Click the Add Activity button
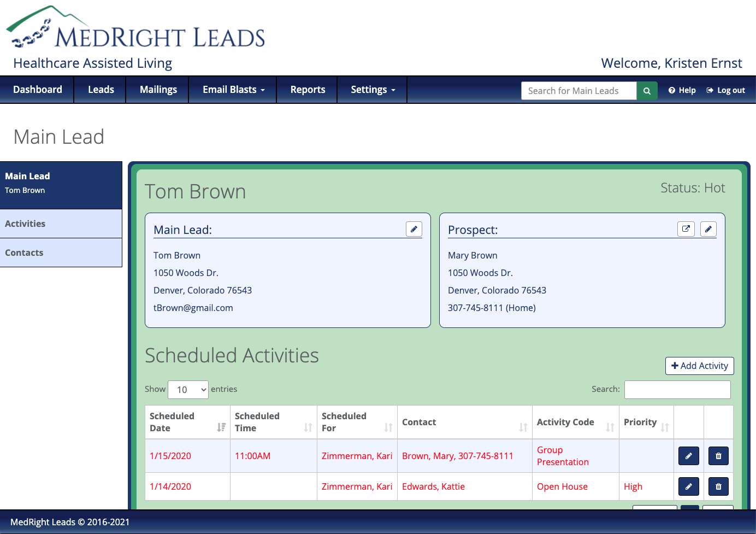 click(700, 366)
